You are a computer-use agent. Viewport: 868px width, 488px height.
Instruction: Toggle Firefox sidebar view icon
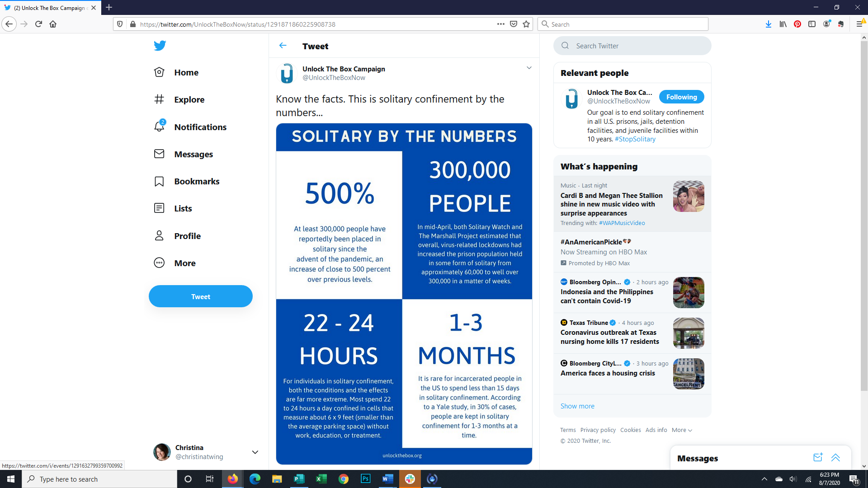(812, 24)
